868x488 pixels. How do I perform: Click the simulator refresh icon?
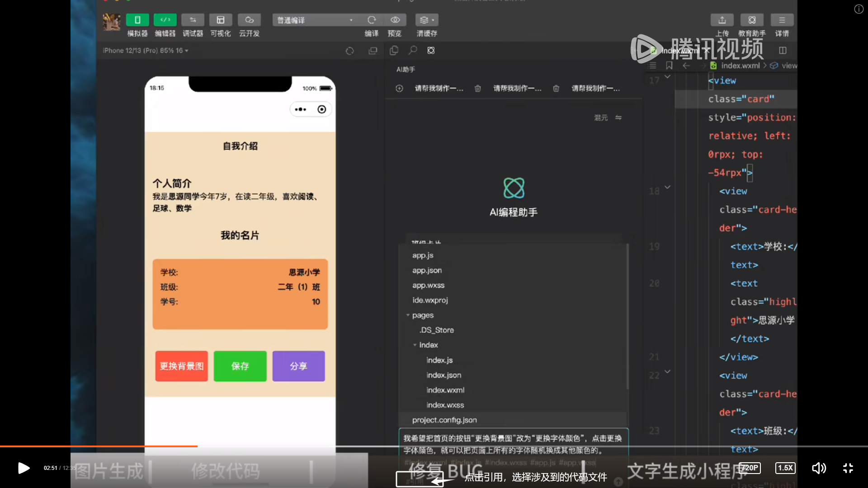pyautogui.click(x=350, y=51)
